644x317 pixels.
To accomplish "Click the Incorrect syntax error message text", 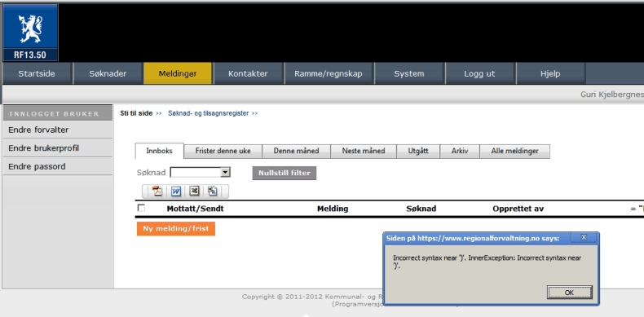I will (x=487, y=262).
